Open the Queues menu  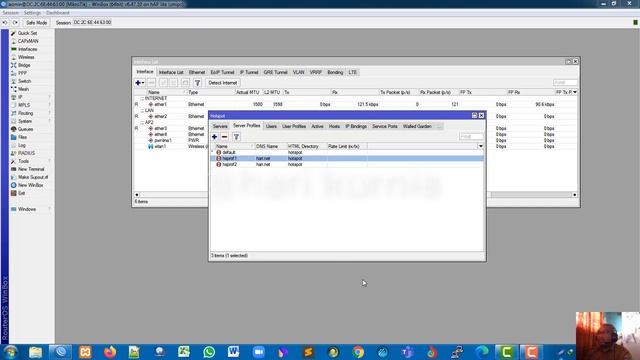[x=25, y=129]
